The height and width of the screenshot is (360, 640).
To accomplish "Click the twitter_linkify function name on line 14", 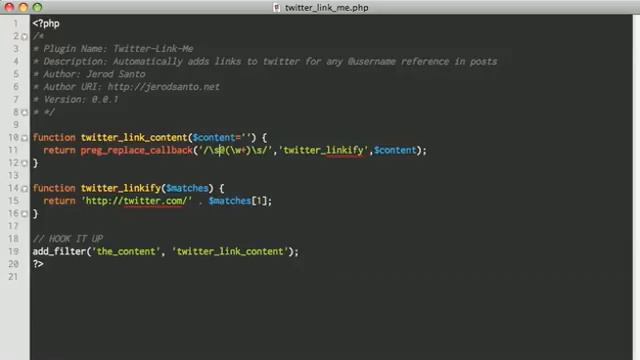I will (x=120, y=188).
